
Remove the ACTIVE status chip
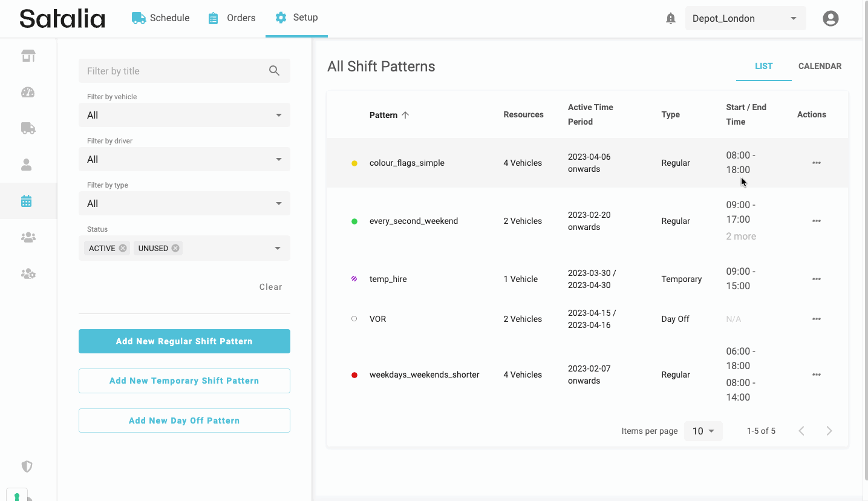point(123,248)
